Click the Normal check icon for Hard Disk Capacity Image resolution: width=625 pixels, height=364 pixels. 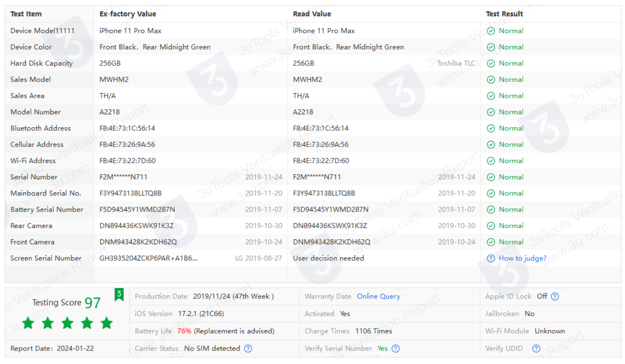(x=491, y=63)
